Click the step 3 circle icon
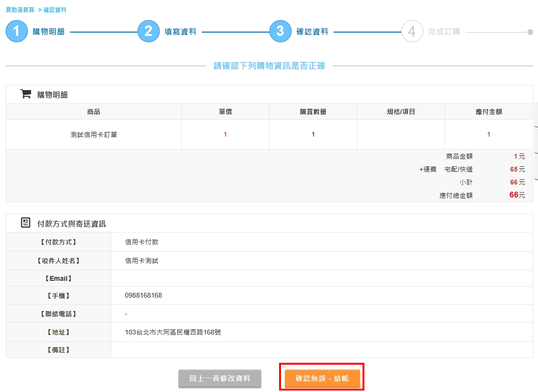538x392 pixels. [281, 32]
